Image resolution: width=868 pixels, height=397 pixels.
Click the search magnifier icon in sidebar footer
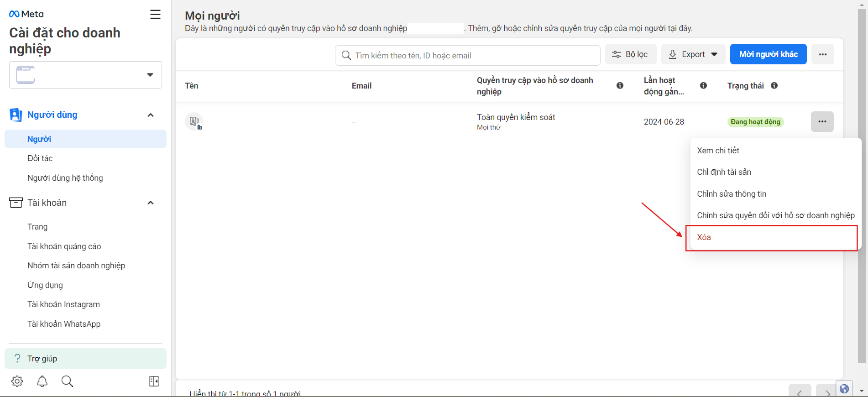(67, 381)
